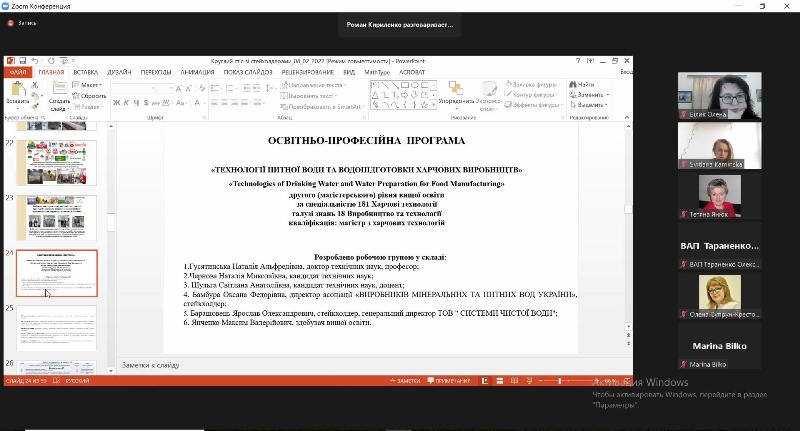Click Convert to SmartArt (Преобразовать в SmartArt)
This screenshot has height=431, width=800.
[x=322, y=107]
